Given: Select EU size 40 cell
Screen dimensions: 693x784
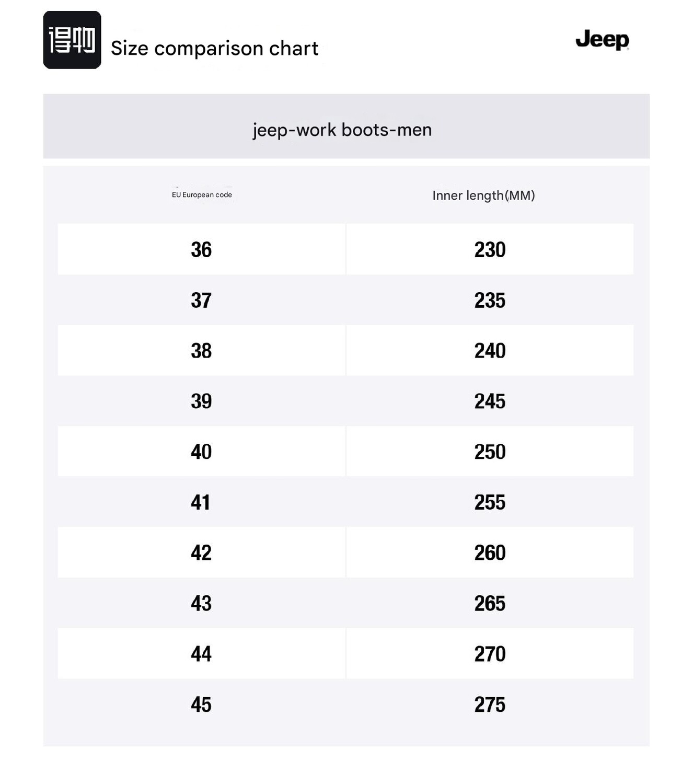Looking at the screenshot, I should pyautogui.click(x=201, y=452).
